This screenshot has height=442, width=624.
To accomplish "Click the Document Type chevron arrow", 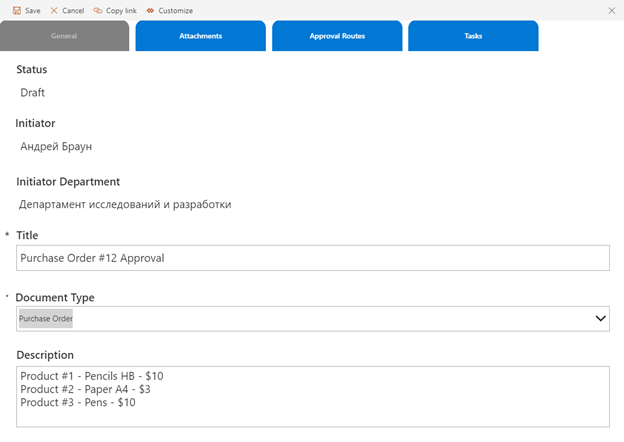I will click(601, 318).
